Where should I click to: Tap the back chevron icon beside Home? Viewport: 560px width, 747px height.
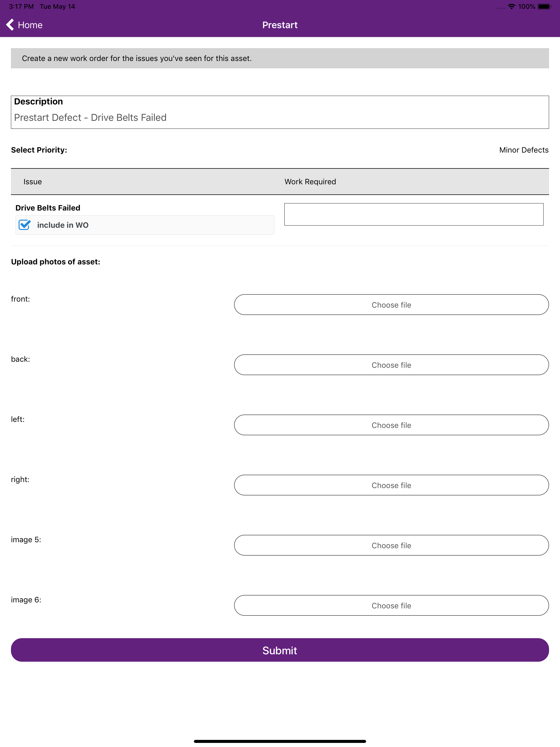[x=10, y=25]
